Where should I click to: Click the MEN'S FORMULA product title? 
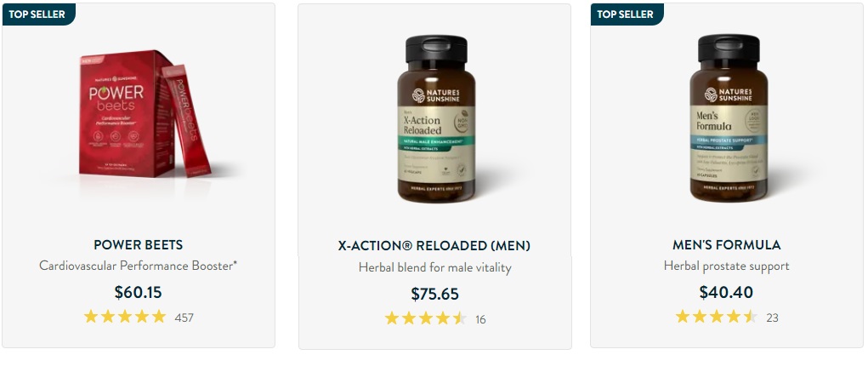726,244
